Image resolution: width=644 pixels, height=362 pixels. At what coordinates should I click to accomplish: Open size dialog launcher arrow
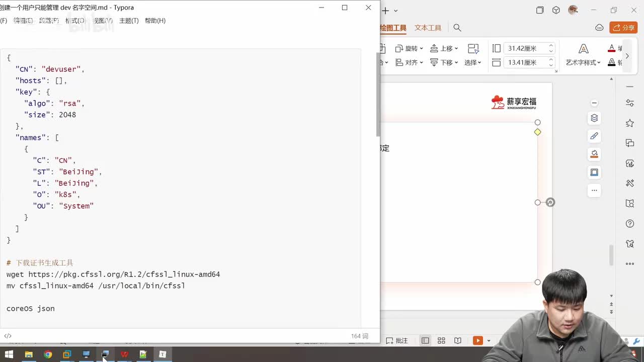[556, 71]
